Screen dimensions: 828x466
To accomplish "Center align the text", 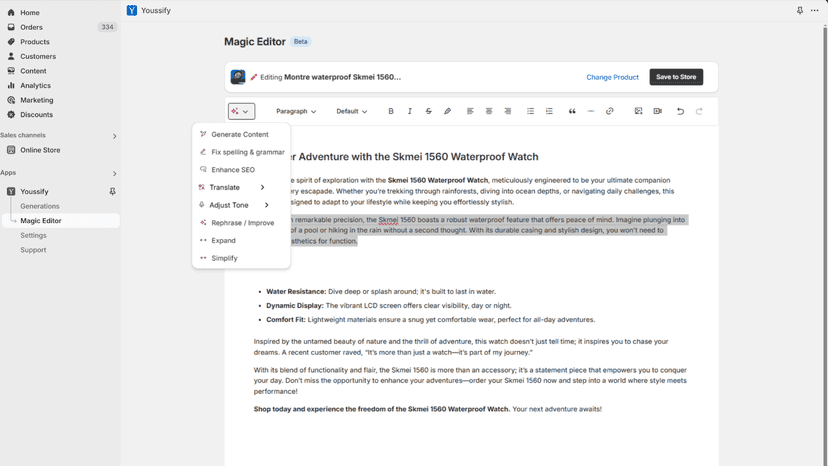I will (x=489, y=111).
